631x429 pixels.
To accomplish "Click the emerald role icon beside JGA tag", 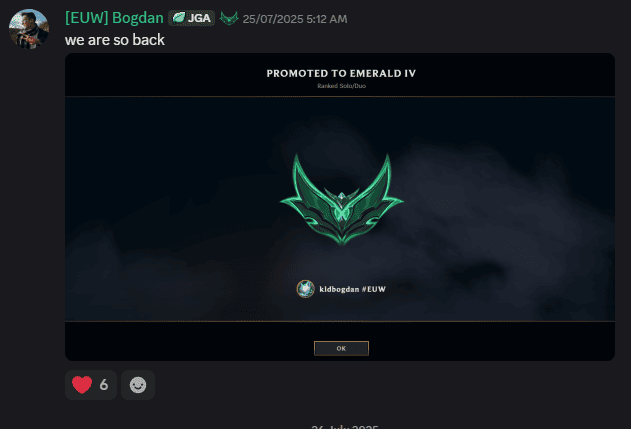I will [229, 18].
